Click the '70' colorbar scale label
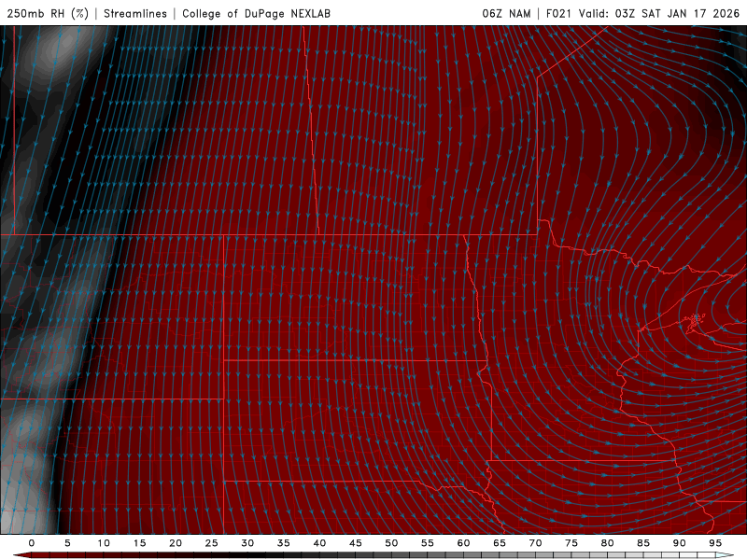 535,543
